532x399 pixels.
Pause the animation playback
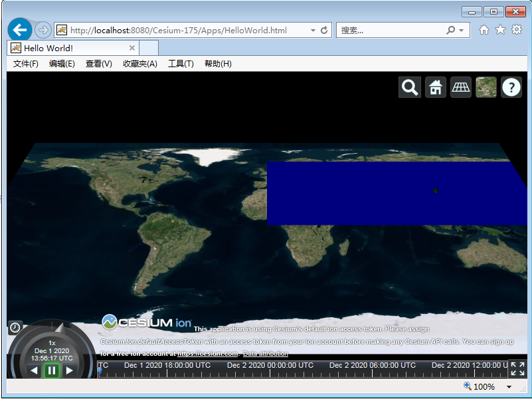point(51,370)
